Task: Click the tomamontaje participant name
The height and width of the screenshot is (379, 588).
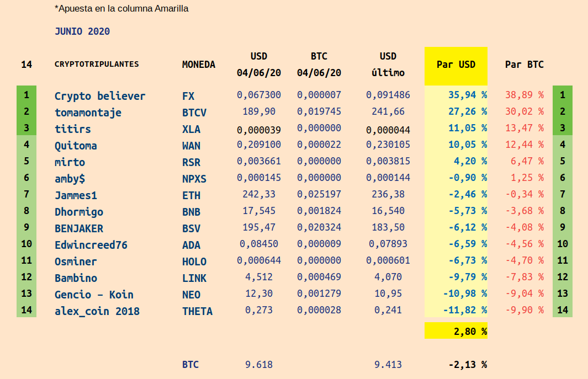Action: [88, 113]
